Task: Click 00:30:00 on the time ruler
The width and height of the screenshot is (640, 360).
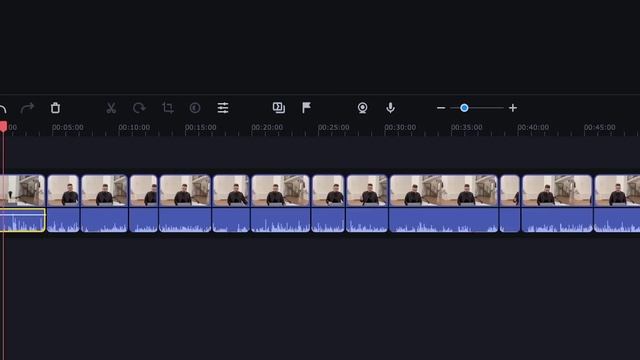Action: point(400,127)
